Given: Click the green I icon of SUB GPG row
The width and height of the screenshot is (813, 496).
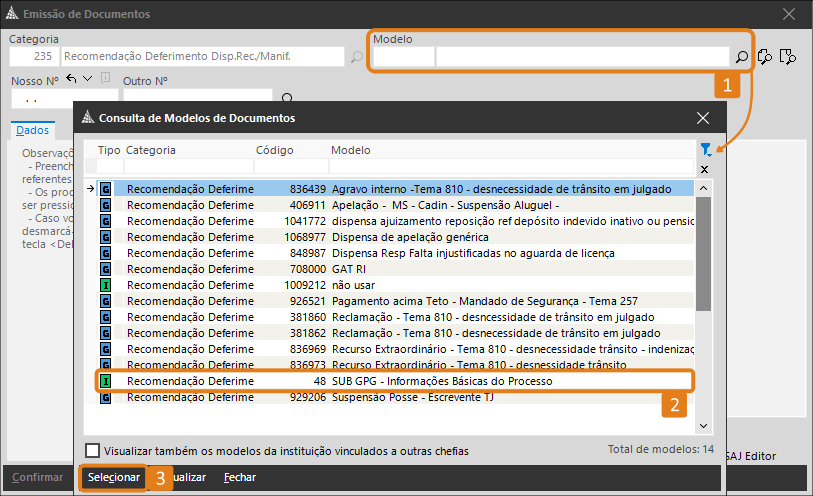Looking at the screenshot, I should click(106, 381).
